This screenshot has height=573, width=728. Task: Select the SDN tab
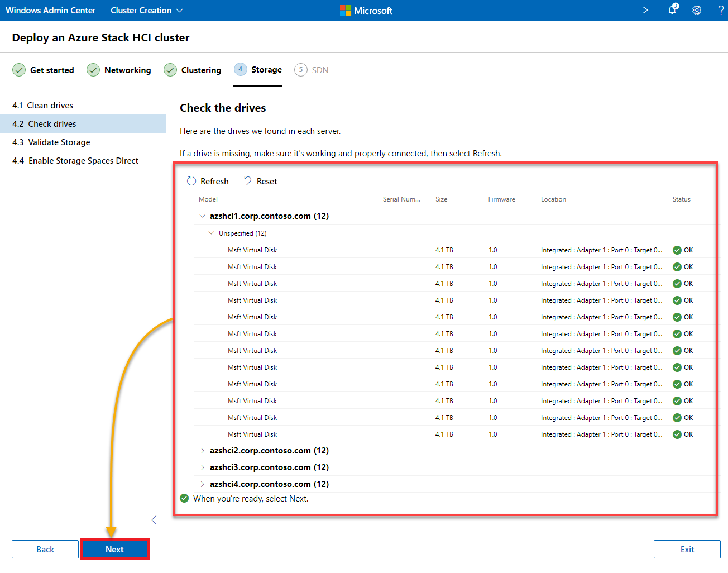(x=312, y=70)
